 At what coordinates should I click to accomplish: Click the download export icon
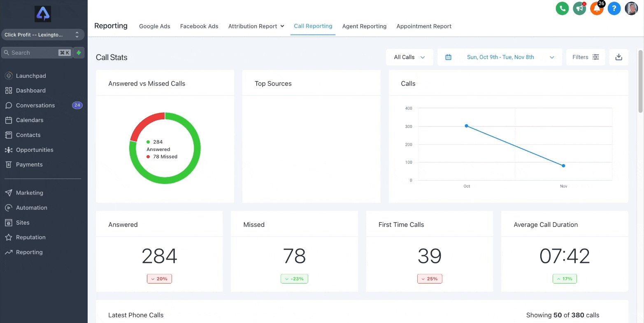pyautogui.click(x=618, y=57)
